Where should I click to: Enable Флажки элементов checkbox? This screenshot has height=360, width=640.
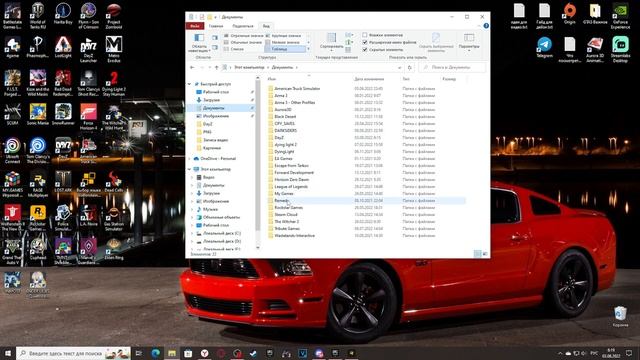pos(365,35)
